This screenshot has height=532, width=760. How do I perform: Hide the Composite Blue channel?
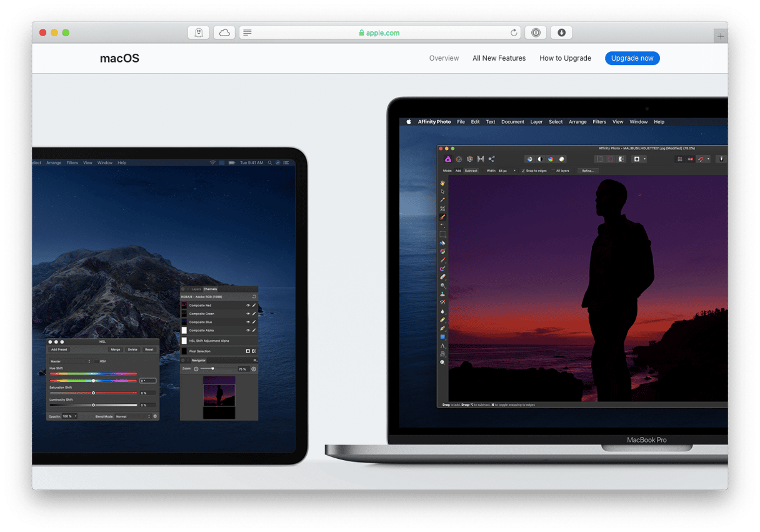pos(247,322)
